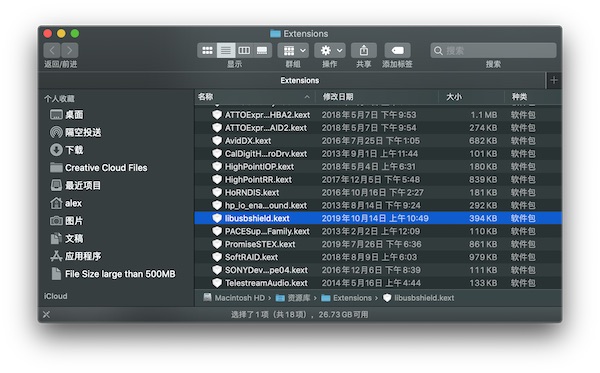Click libusbshield.kext in path bar
The image size is (600, 373).
pos(419,298)
